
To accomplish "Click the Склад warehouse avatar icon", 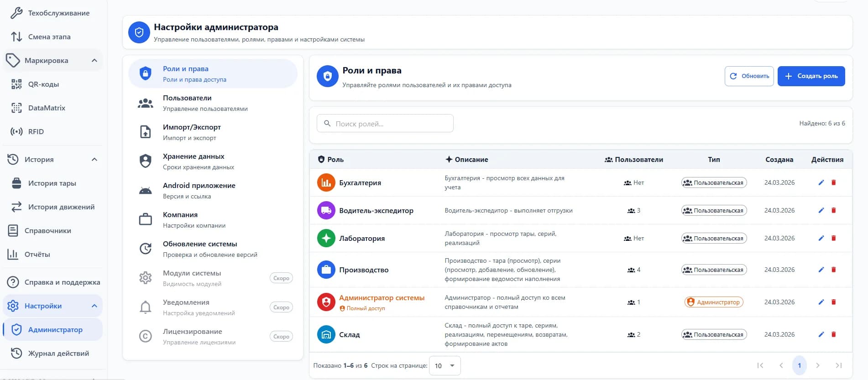I will (326, 334).
